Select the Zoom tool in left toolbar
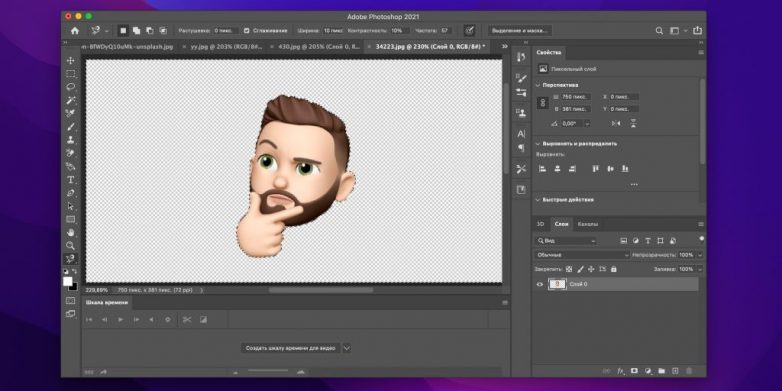This screenshot has width=782, height=391. 70,245
